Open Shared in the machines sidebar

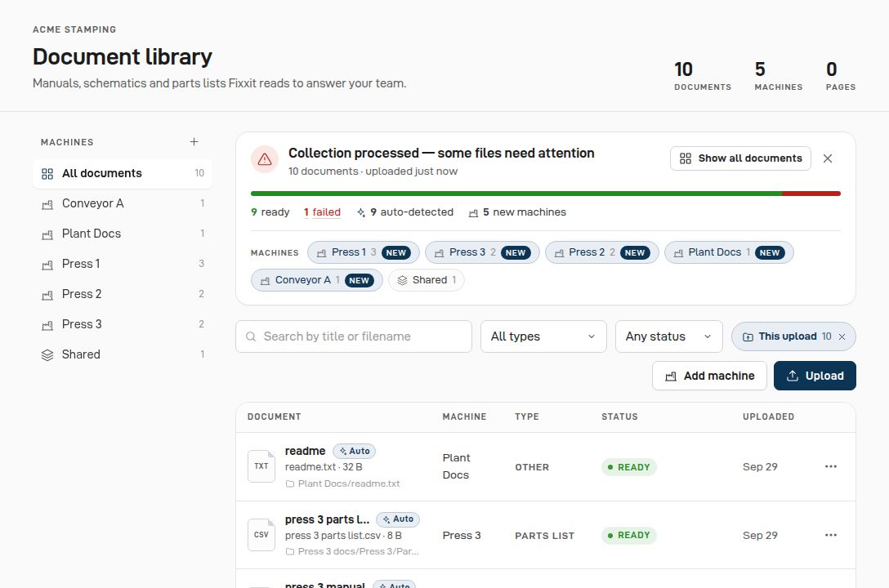pyautogui.click(x=123, y=354)
